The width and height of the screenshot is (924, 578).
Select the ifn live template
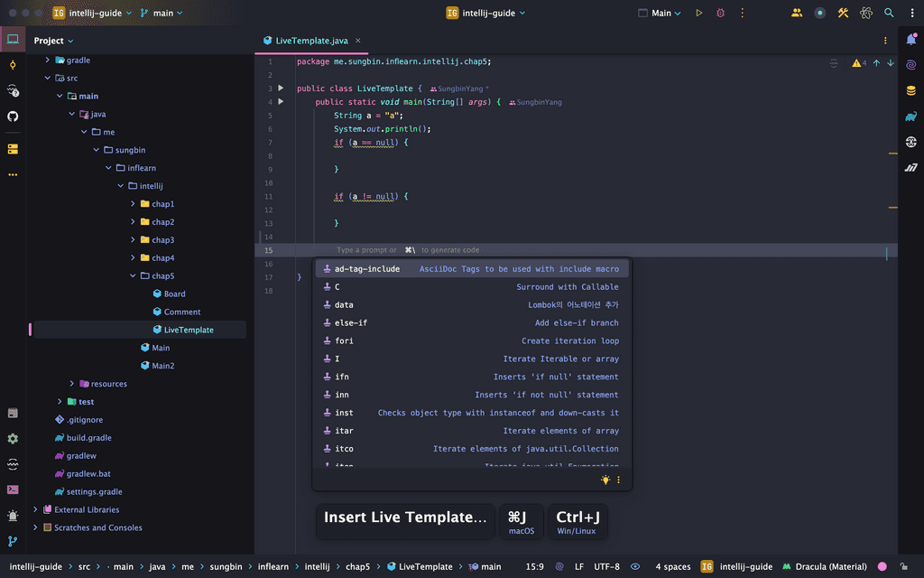click(471, 377)
